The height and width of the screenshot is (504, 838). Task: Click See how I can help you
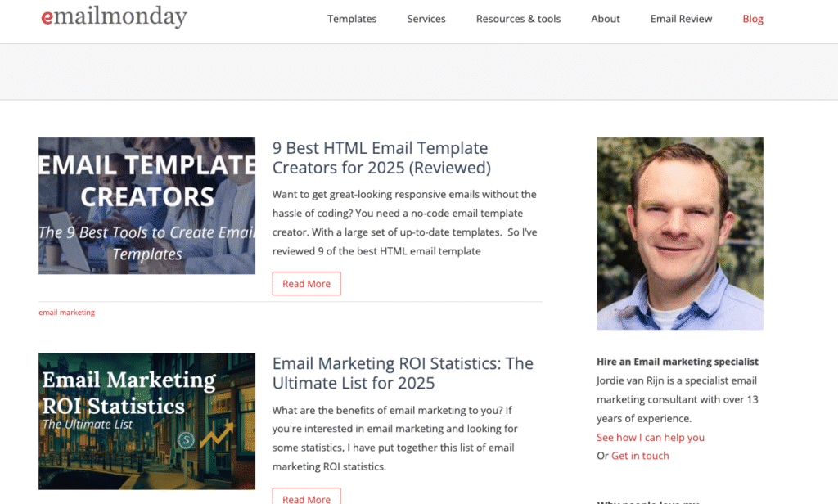click(650, 437)
